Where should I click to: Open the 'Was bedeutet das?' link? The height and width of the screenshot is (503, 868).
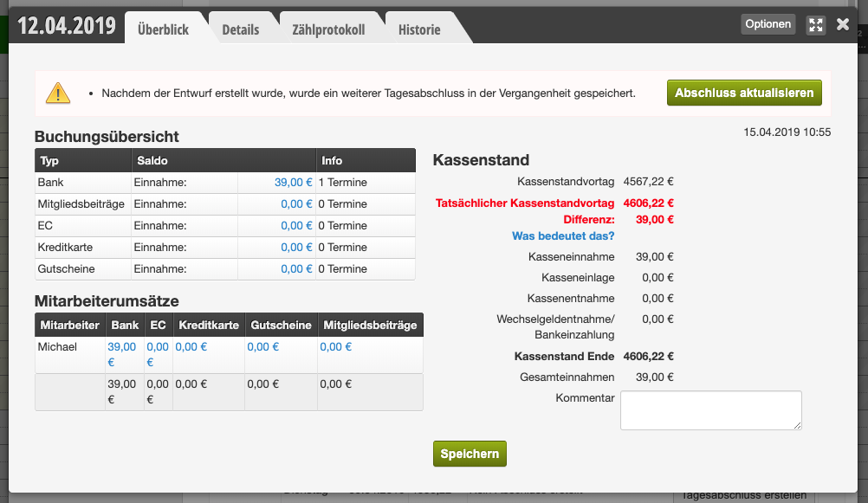563,235
